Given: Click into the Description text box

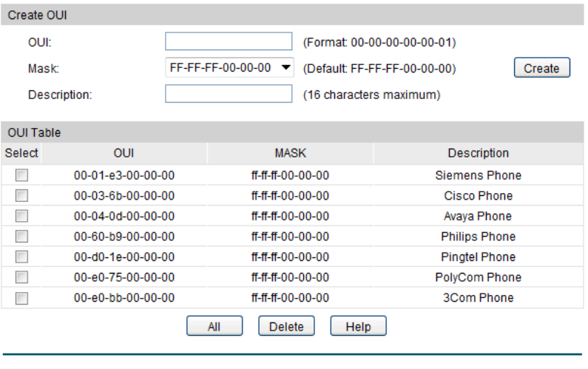Looking at the screenshot, I should [x=229, y=95].
